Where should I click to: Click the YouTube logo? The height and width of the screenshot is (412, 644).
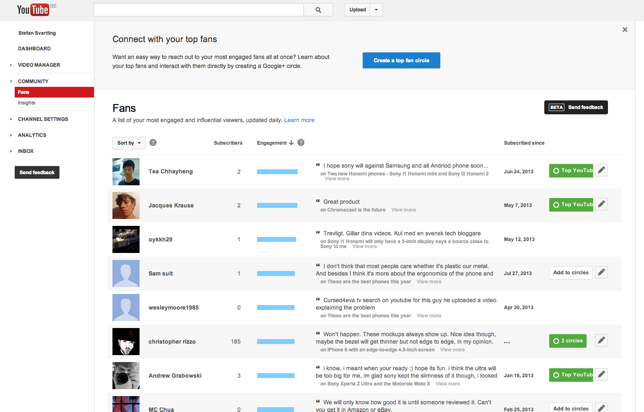click(x=33, y=10)
